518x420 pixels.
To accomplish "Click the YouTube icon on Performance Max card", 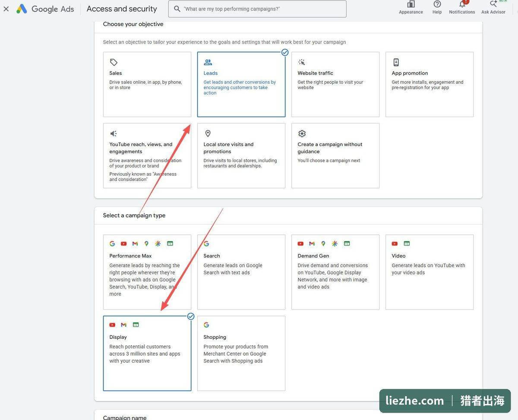I will tap(124, 243).
